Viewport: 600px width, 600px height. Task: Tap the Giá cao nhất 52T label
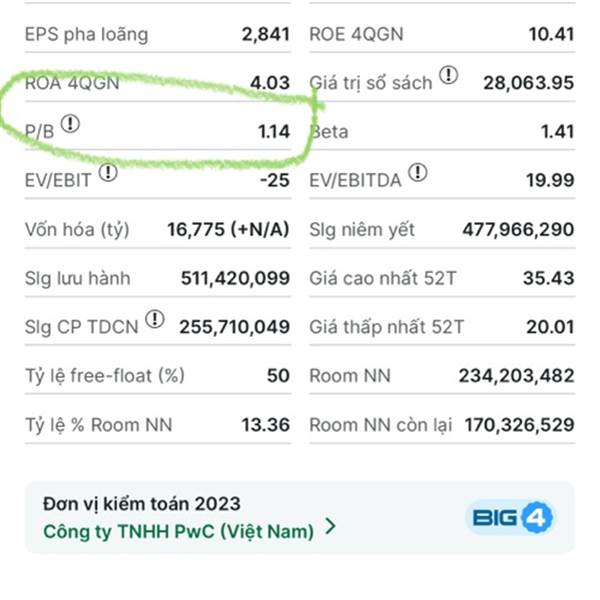pos(382,278)
